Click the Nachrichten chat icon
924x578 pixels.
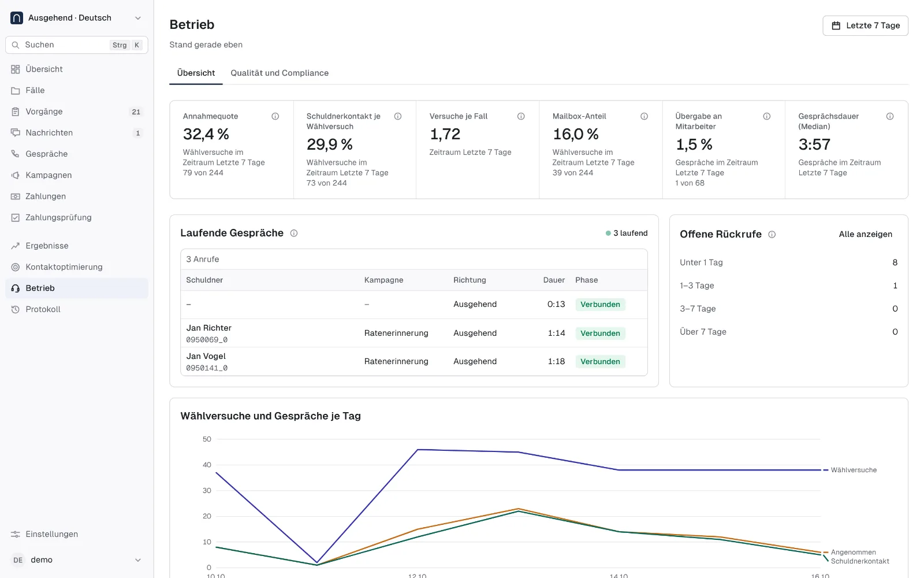pyautogui.click(x=16, y=133)
